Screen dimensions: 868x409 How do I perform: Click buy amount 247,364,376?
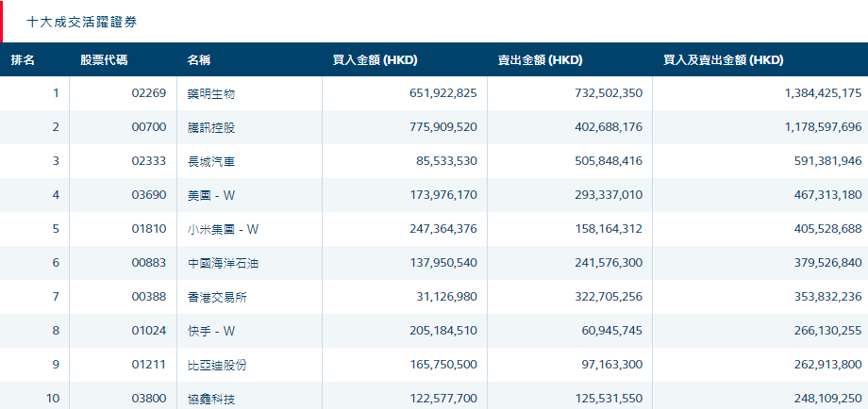click(443, 228)
